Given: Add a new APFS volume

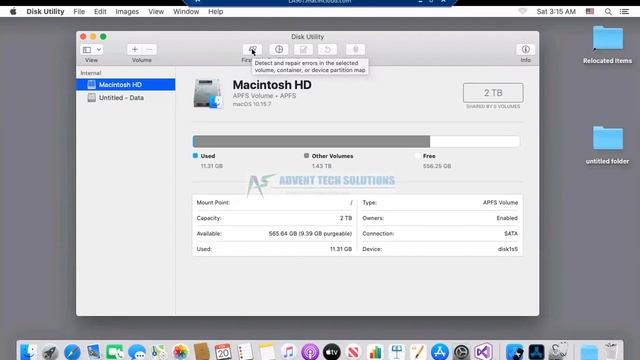Looking at the screenshot, I should point(135,49).
